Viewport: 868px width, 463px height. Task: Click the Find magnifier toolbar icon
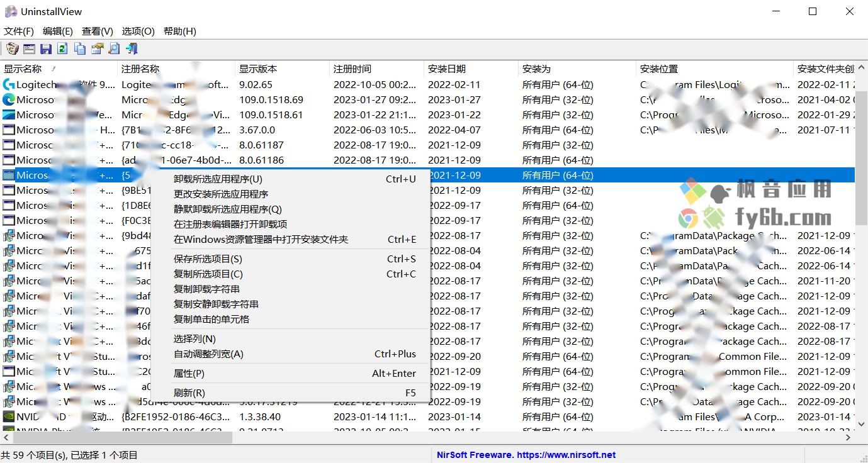[x=114, y=48]
